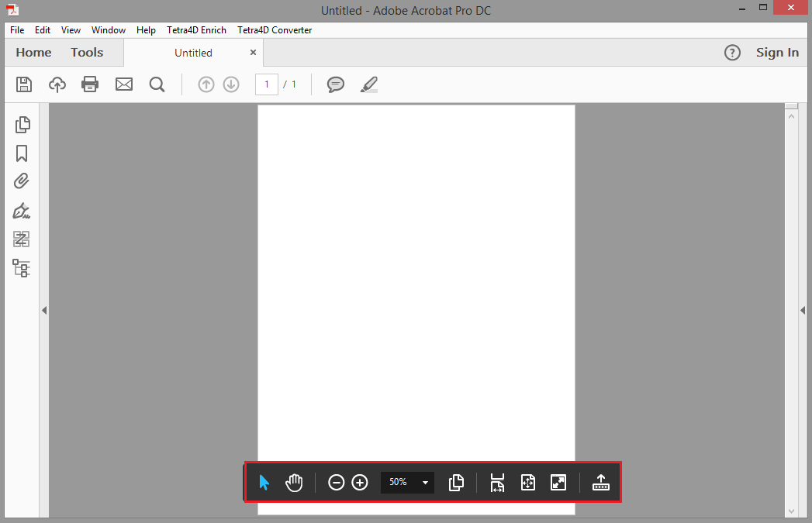Image resolution: width=812 pixels, height=523 pixels.
Task: Choose the Selection arrow tool
Action: (x=264, y=483)
